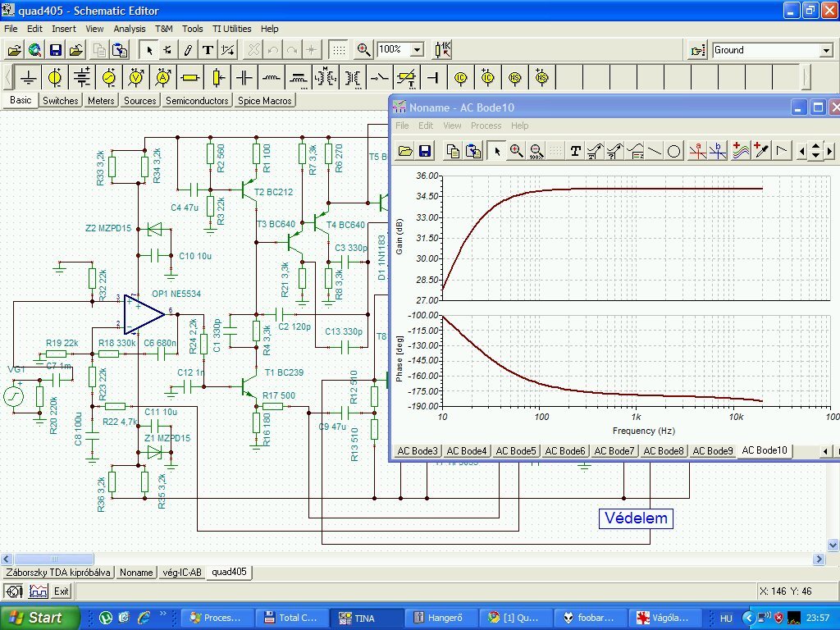Click the zoom magnifier in the schematic toolbar
The height and width of the screenshot is (630, 840).
[363, 50]
